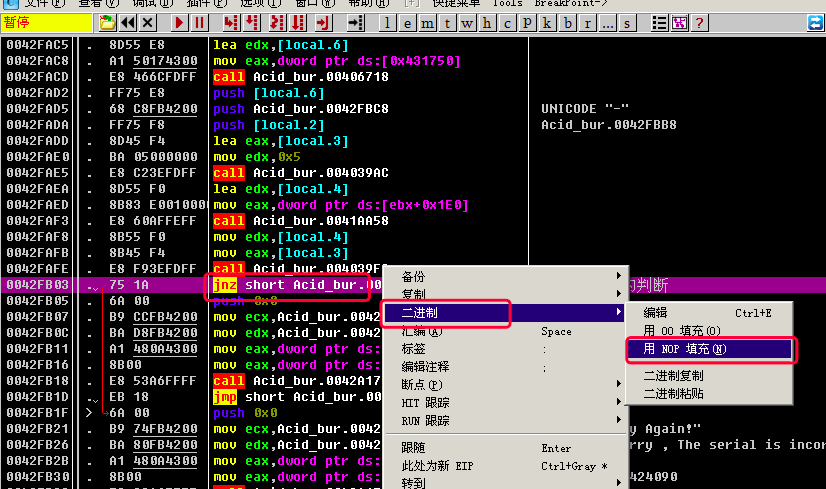This screenshot has height=489, width=826.
Task: Pause execution with the red pause icon
Action: click(199, 23)
